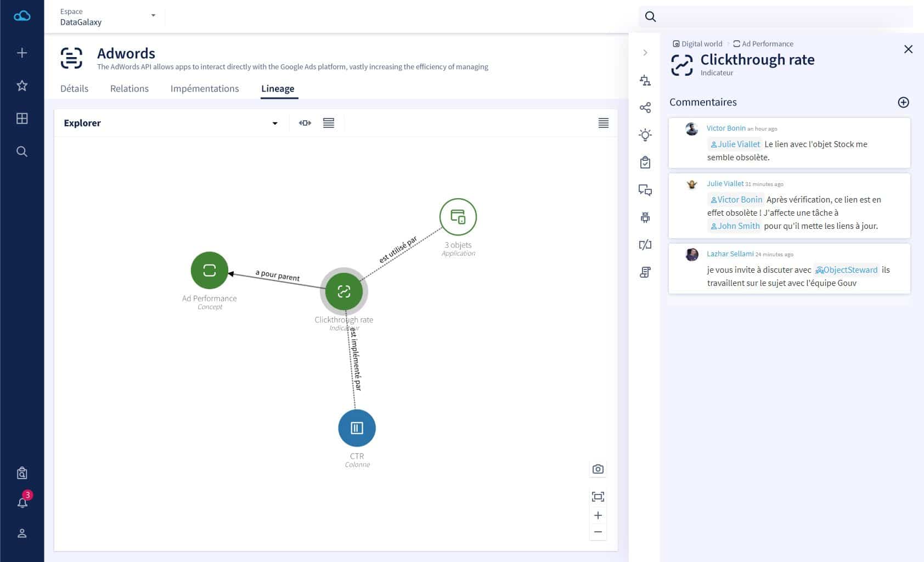Take a screenshot with the camera icon
The height and width of the screenshot is (562, 924).
coord(598,469)
